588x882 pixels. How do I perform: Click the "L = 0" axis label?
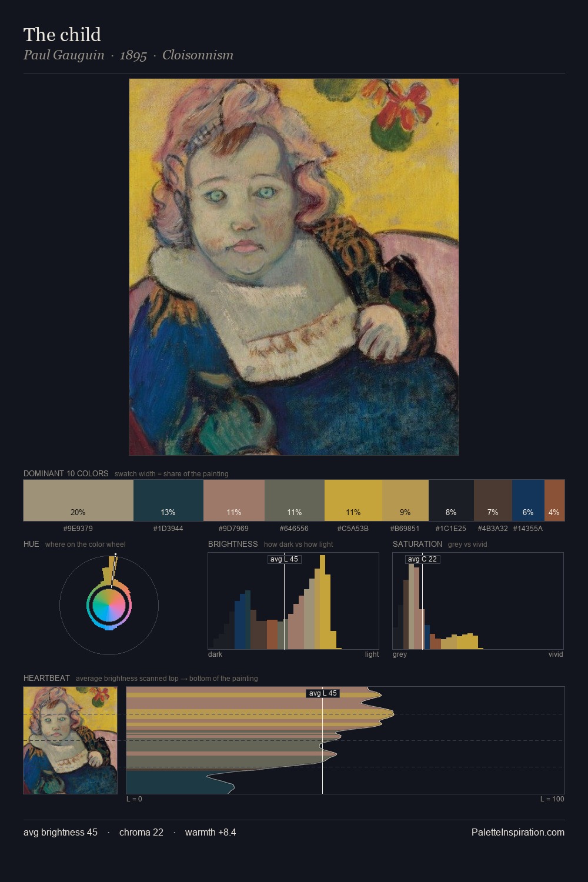134,799
